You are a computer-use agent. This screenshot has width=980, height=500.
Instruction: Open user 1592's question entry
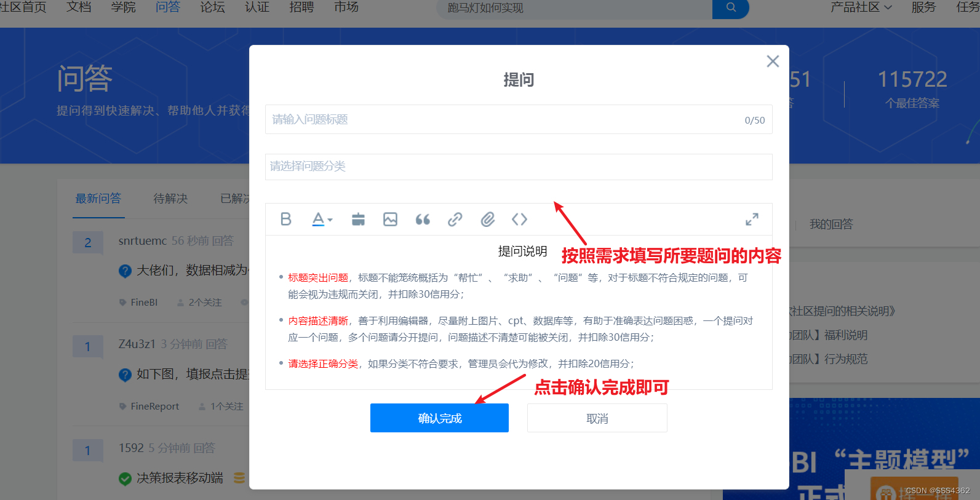(x=131, y=448)
